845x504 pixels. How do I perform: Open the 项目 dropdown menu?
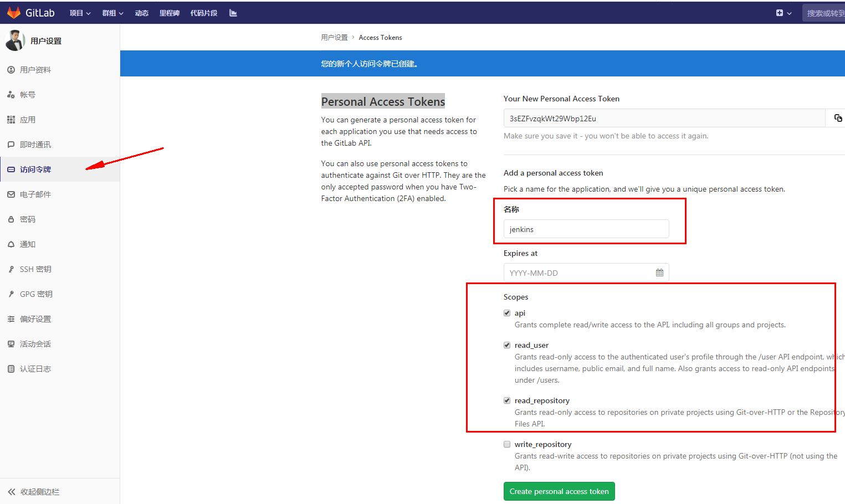80,13
